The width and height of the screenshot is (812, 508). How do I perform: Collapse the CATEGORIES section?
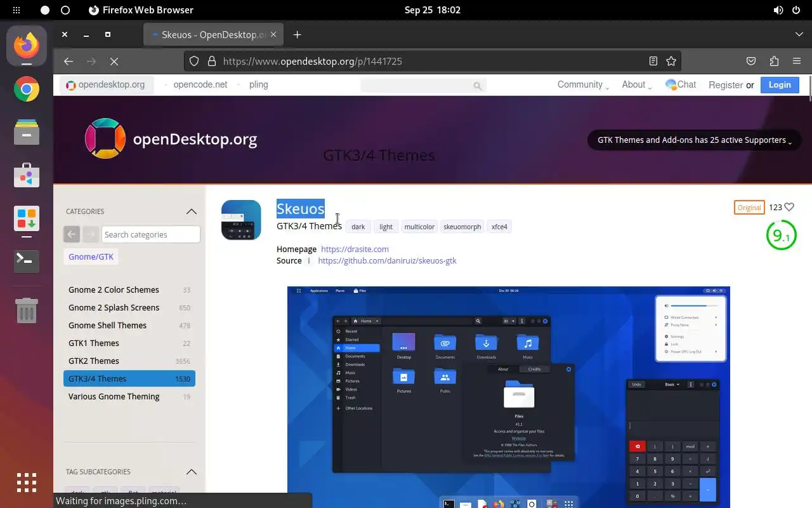pos(191,211)
